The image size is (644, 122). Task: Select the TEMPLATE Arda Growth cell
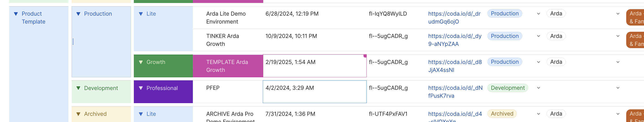pos(227,66)
